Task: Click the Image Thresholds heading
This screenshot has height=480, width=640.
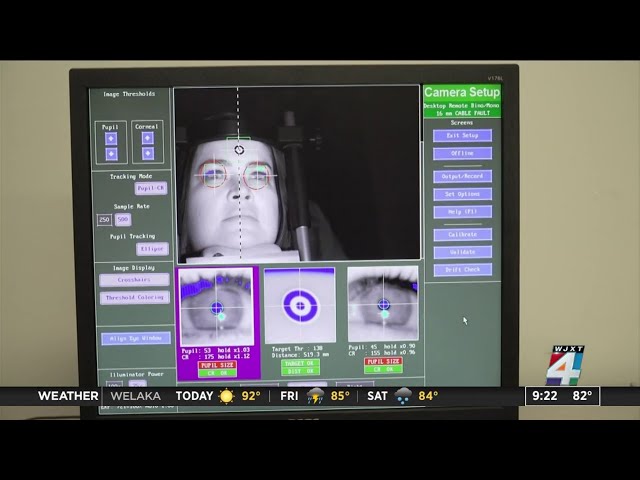Action: [x=129, y=94]
